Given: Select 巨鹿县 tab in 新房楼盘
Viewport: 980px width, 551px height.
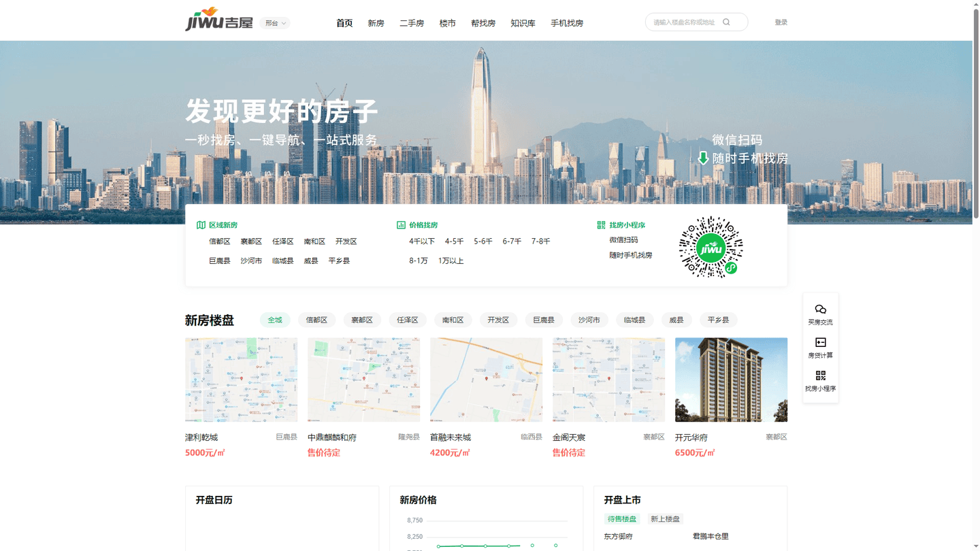Looking at the screenshot, I should pyautogui.click(x=544, y=320).
